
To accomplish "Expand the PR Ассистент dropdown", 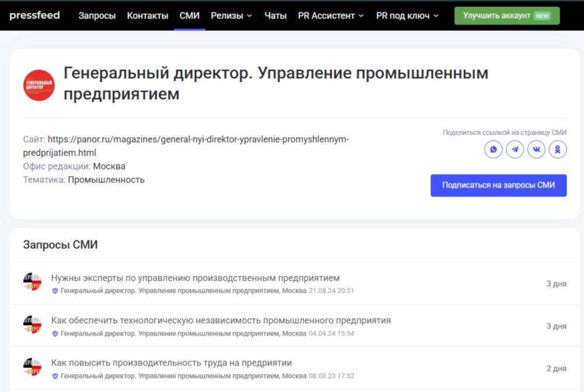I will [331, 16].
